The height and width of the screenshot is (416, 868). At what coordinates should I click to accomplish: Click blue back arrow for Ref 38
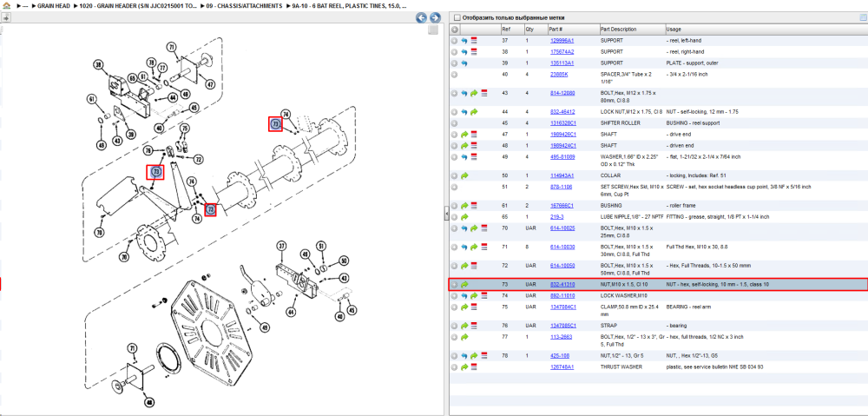click(464, 51)
